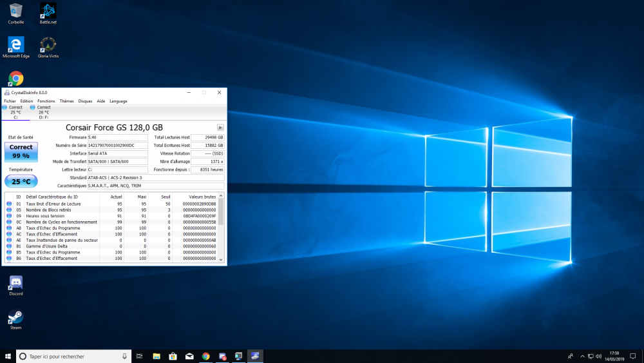
Task: Open the Disques menu
Action: point(85,101)
